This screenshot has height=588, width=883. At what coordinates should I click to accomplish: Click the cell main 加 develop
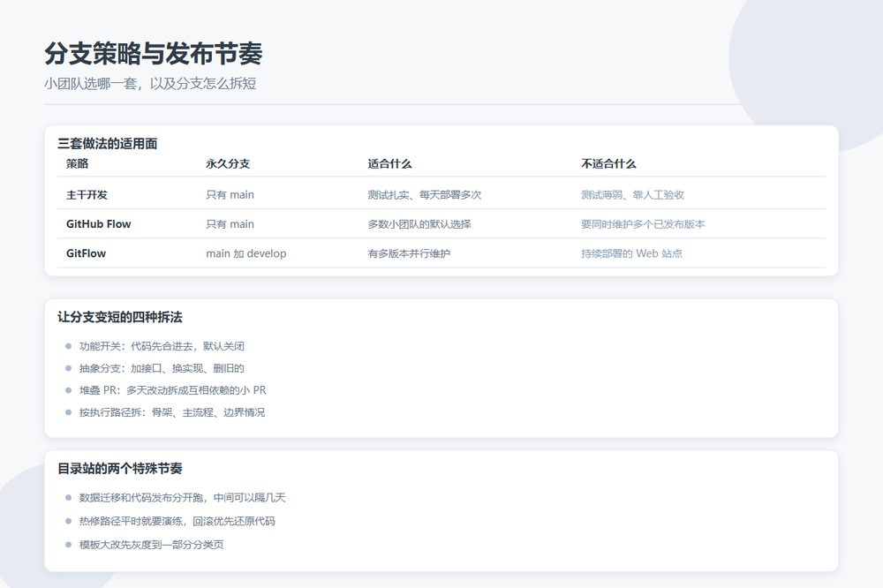(x=246, y=253)
